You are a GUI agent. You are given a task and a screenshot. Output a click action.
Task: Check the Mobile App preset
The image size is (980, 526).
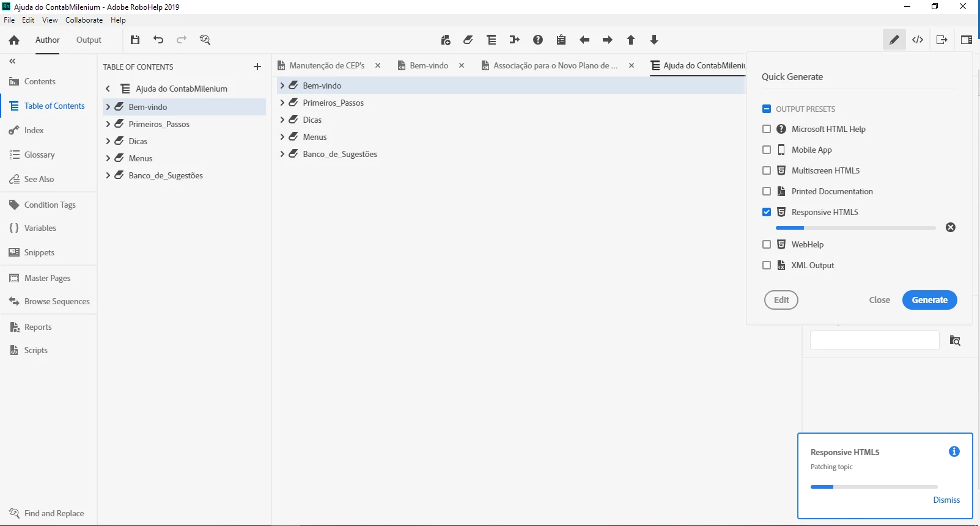click(x=767, y=150)
